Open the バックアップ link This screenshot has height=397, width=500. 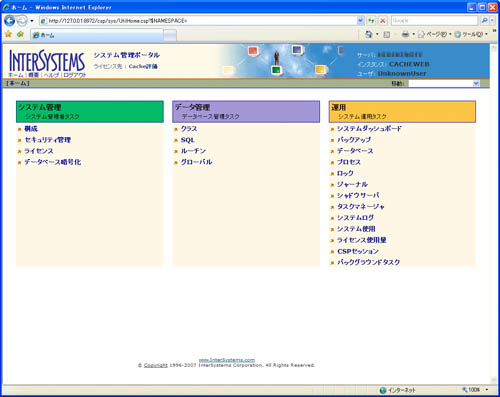(354, 140)
